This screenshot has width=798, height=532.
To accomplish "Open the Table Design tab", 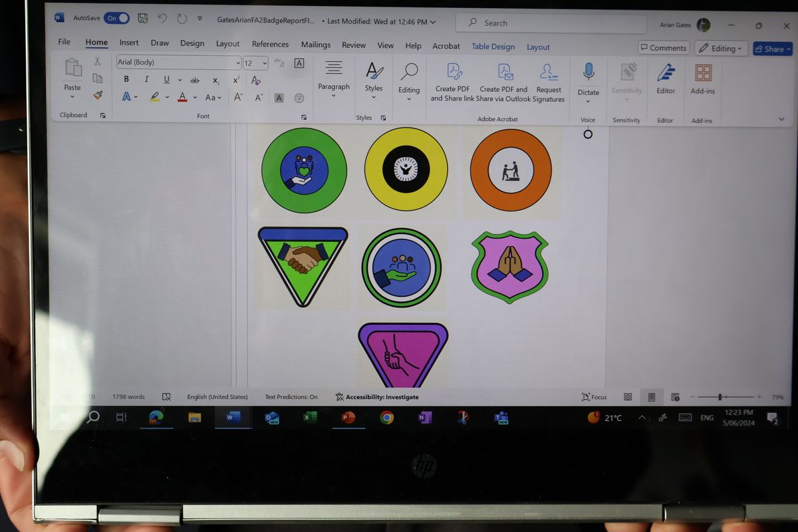I will pos(493,47).
